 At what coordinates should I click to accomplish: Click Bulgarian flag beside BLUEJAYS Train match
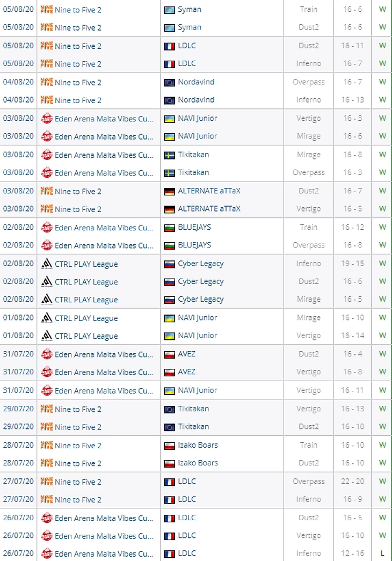click(x=169, y=228)
